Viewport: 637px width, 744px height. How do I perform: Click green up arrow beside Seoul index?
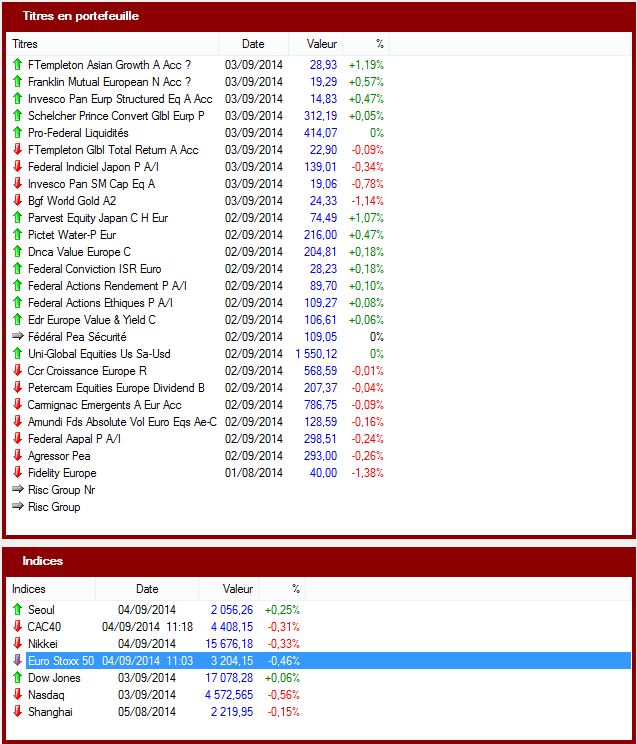pos(17,609)
